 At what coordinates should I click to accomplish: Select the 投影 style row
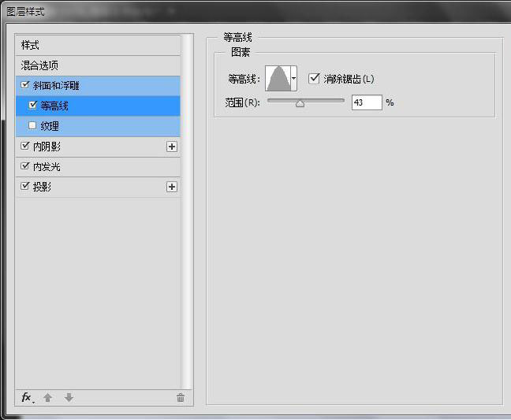pos(98,188)
